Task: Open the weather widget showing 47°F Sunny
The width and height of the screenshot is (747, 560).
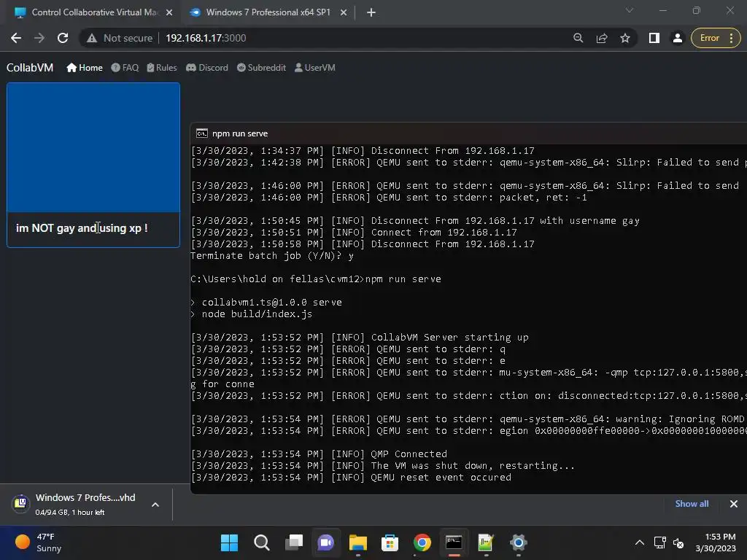Action: pyautogui.click(x=39, y=542)
